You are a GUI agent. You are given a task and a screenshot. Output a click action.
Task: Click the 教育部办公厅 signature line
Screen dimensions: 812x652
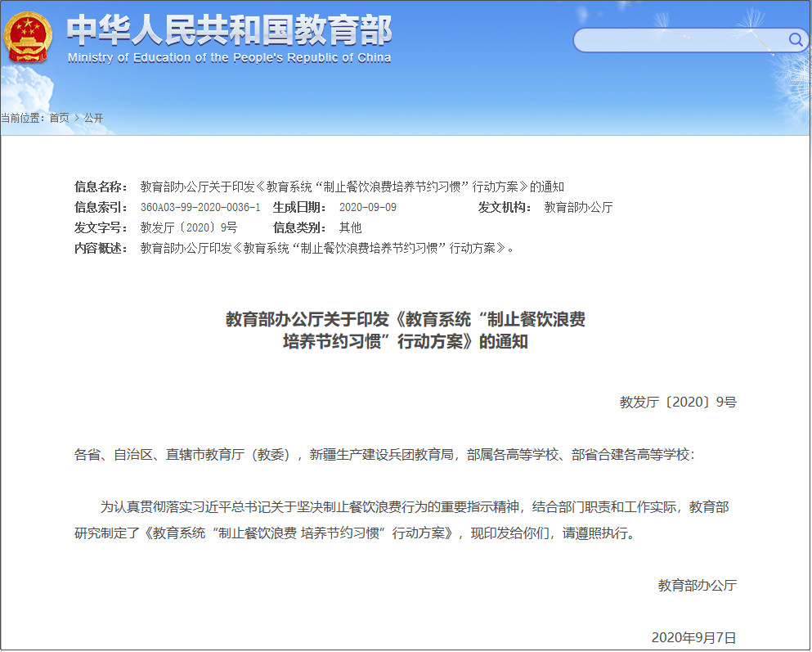tap(697, 585)
